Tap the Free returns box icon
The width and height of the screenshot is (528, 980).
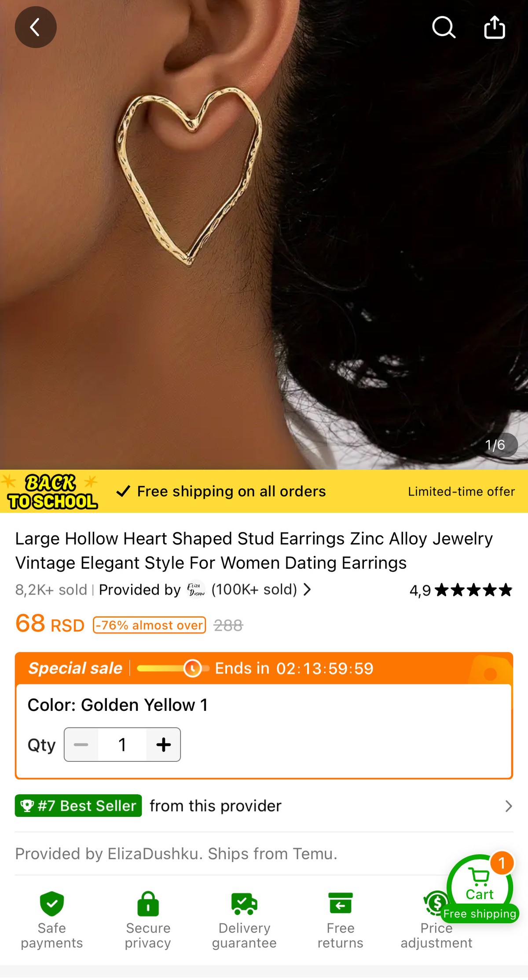(341, 903)
